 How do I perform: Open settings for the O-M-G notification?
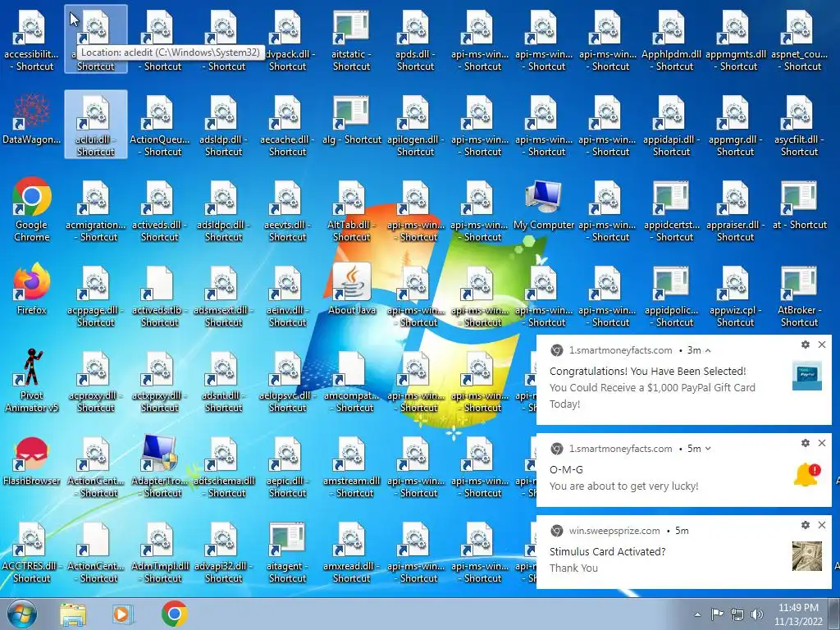pyautogui.click(x=806, y=442)
